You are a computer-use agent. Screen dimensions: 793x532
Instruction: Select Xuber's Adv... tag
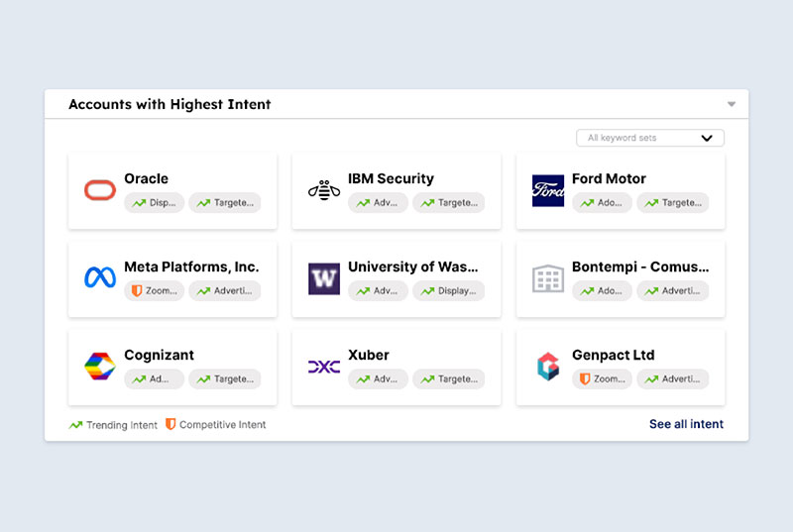378,378
